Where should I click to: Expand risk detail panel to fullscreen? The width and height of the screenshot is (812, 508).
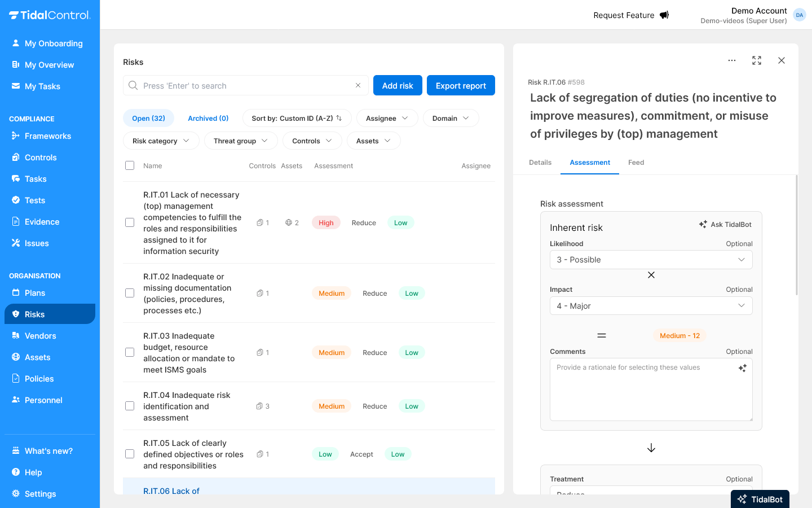coord(757,60)
